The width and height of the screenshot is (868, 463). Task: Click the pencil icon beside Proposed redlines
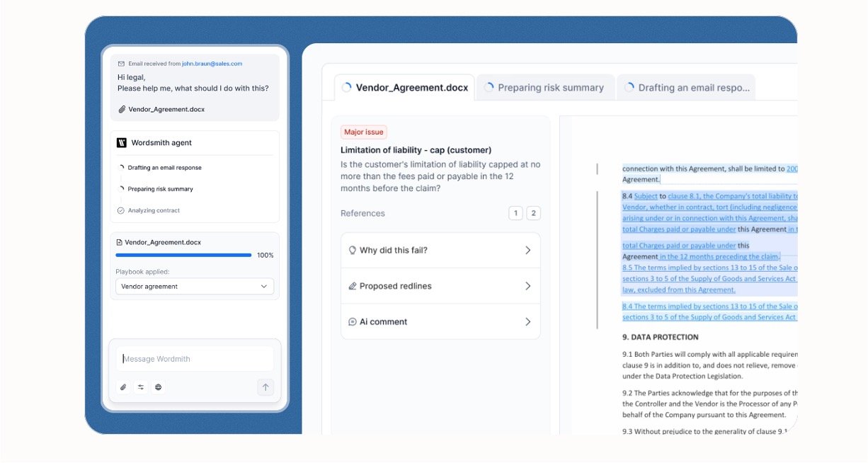tap(352, 286)
